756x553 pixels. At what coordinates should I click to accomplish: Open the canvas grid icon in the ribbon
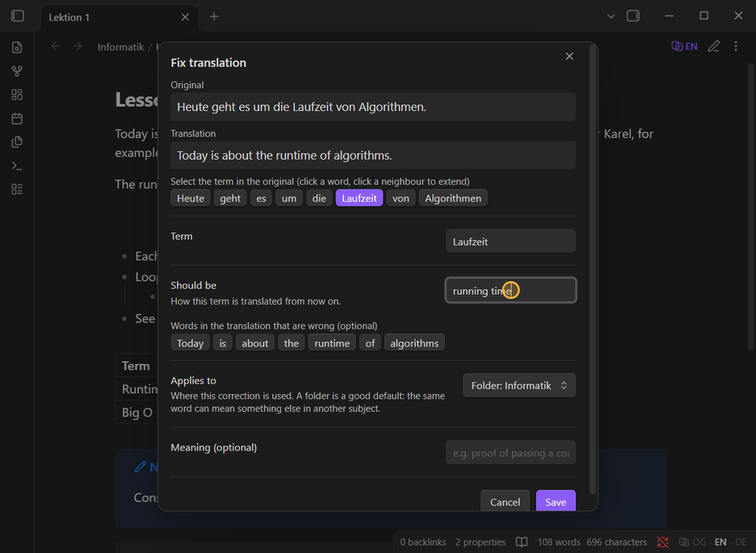point(17,95)
